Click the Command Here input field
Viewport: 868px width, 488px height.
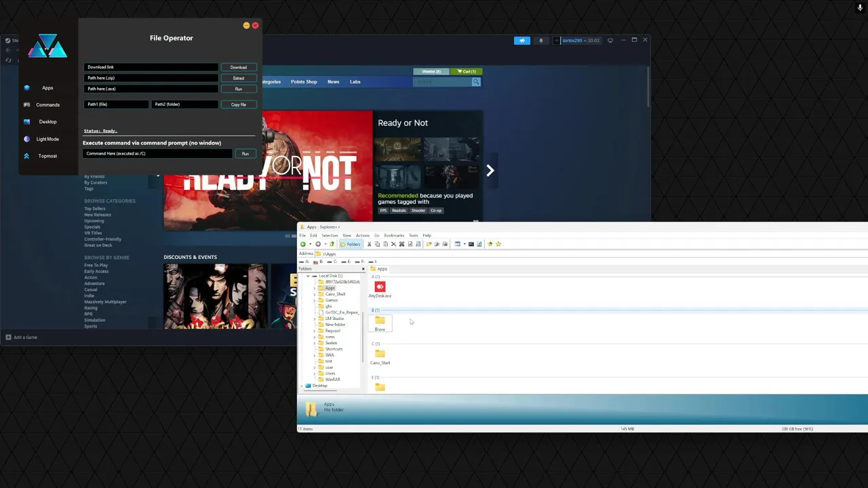click(158, 153)
